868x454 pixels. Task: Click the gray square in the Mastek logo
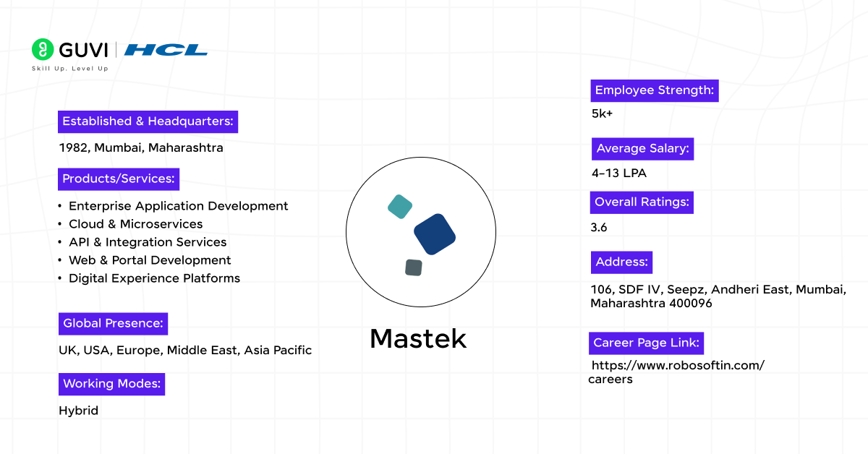[412, 268]
